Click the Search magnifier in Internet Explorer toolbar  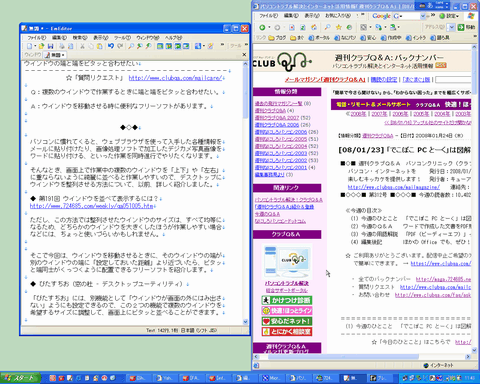[x=328, y=27]
